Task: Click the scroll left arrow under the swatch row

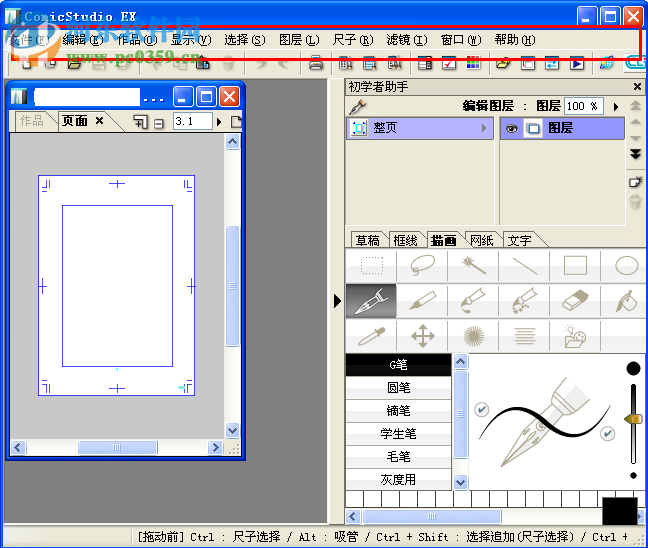Action: pos(353,516)
